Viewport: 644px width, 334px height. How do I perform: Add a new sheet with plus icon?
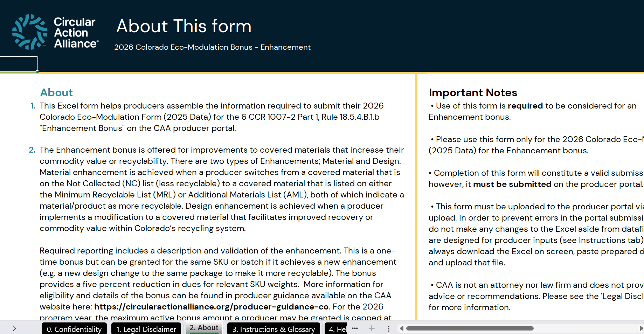(372, 328)
